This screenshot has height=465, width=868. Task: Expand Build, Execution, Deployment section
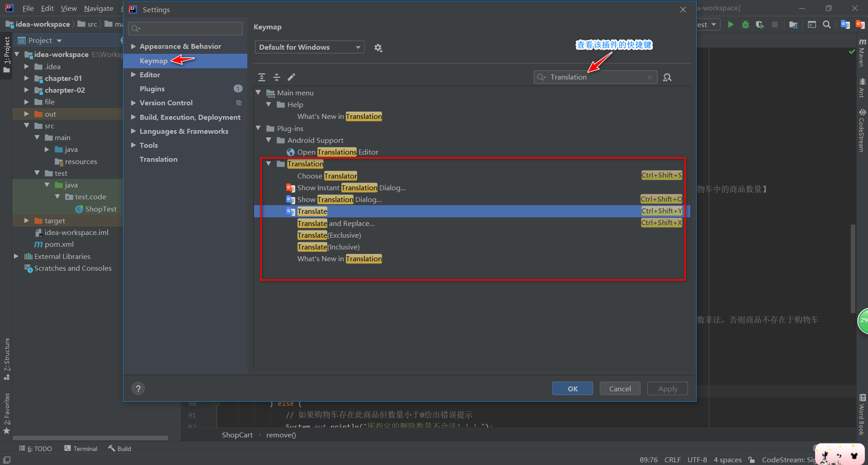click(x=133, y=117)
